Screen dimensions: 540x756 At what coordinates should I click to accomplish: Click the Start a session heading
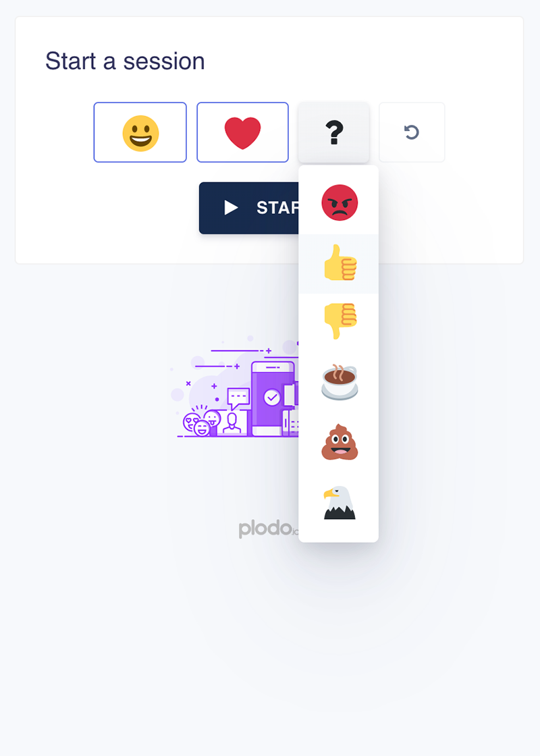tap(125, 61)
